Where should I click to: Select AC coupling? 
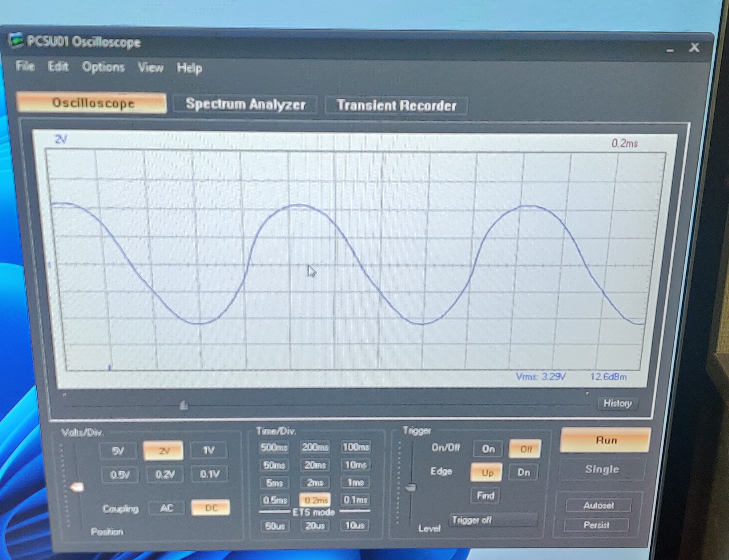166,508
